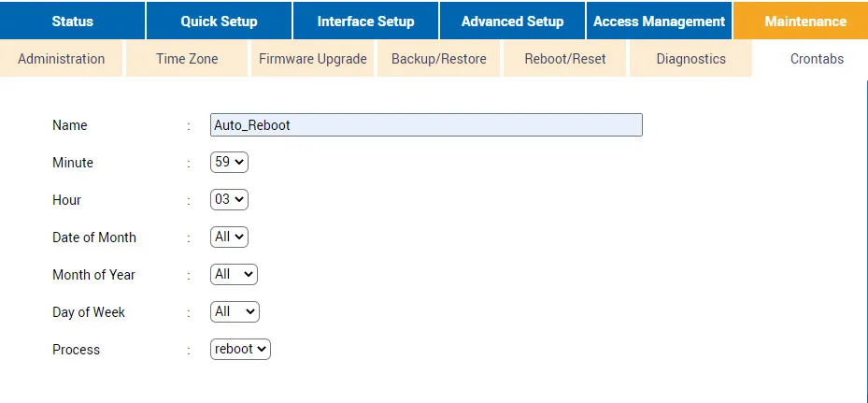Screen dimensions: 868x403
Task: Go to Advanced Setup tab
Action: pyautogui.click(x=512, y=21)
